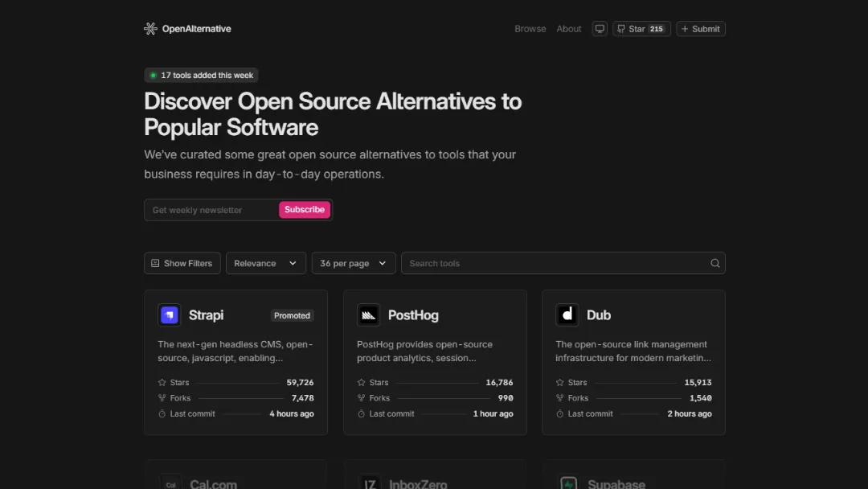Viewport: 868px width, 489px height.
Task: Click the green status dot in badge
Action: point(154,76)
